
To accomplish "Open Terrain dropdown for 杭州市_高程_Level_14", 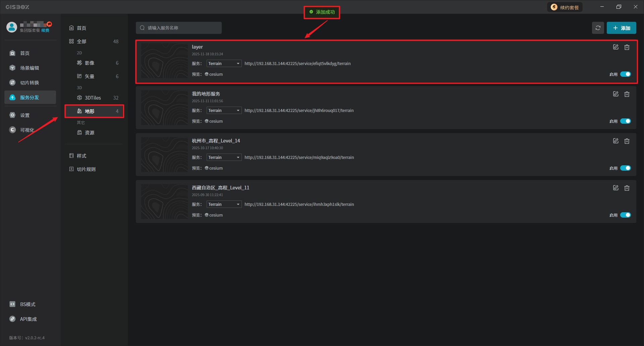I will (224, 158).
